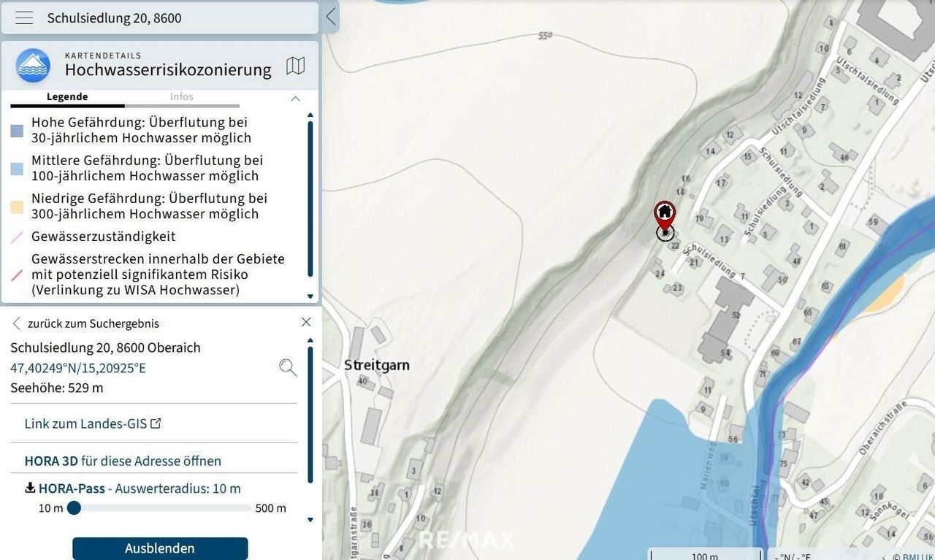Image resolution: width=935 pixels, height=560 pixels.
Task: Click the external link icon after Landes-GIS
Action: tap(156, 423)
